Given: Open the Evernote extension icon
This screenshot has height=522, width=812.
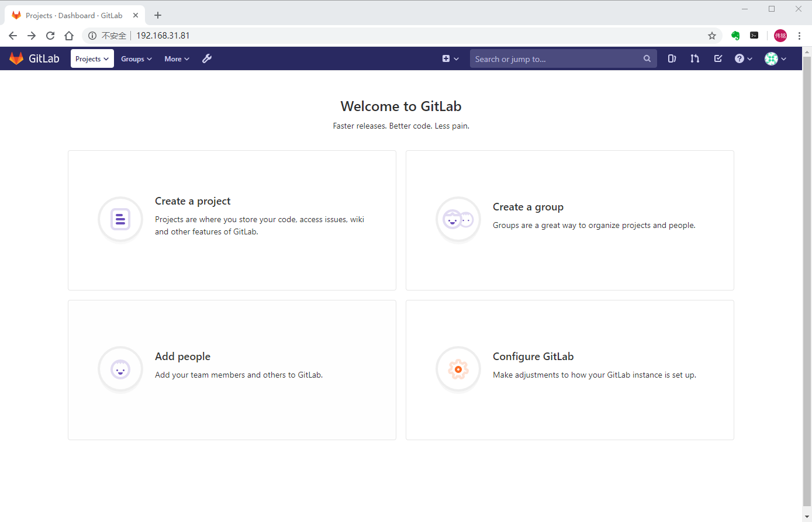Looking at the screenshot, I should click(x=735, y=36).
